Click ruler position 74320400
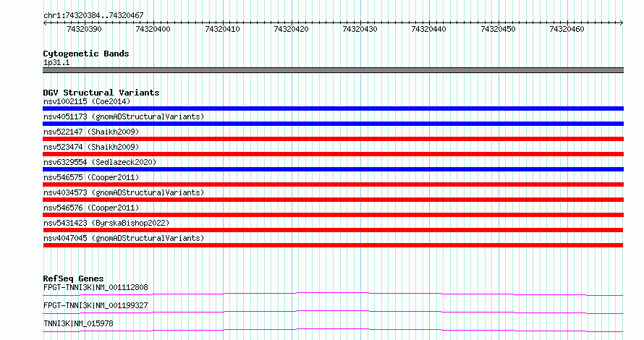The height and width of the screenshot is (340, 644). point(153,29)
